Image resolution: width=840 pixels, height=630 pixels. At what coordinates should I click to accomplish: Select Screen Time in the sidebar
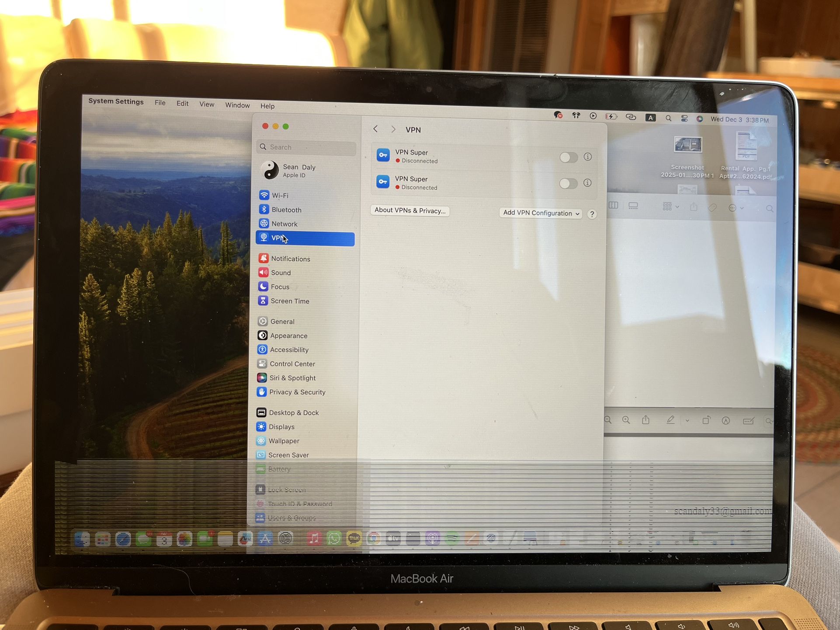coord(289,301)
